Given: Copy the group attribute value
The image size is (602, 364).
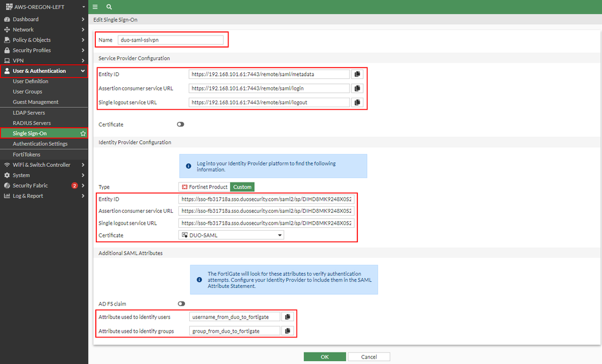Looking at the screenshot, I should (x=287, y=331).
